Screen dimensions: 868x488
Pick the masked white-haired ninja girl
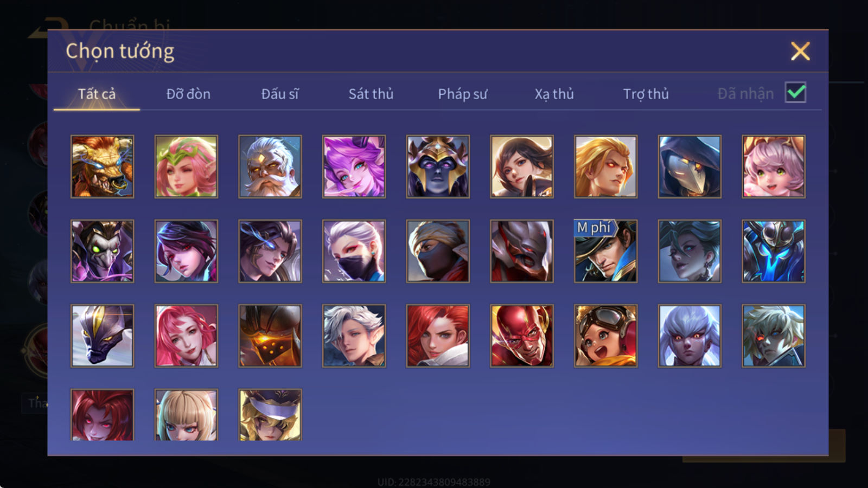354,251
